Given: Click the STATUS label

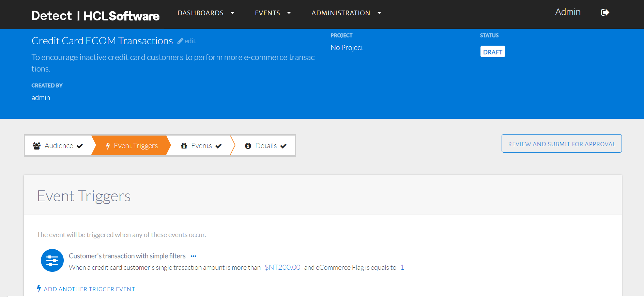Looking at the screenshot, I should [x=489, y=35].
